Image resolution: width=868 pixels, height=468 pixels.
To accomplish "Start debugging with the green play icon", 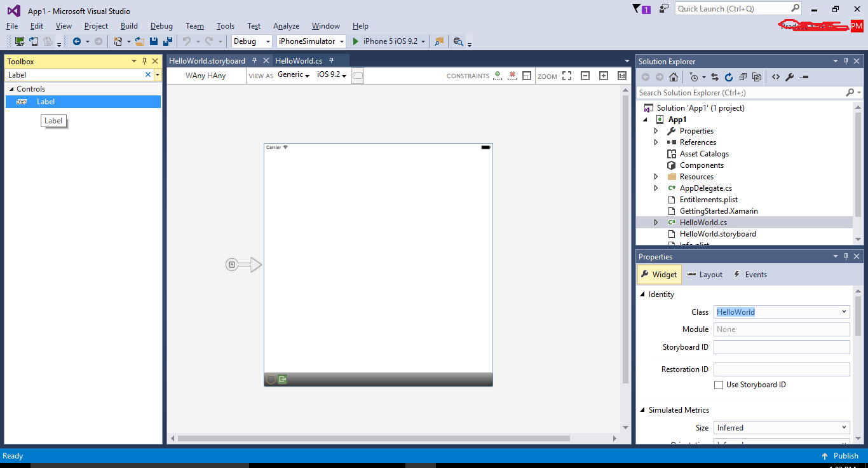I will [x=356, y=41].
